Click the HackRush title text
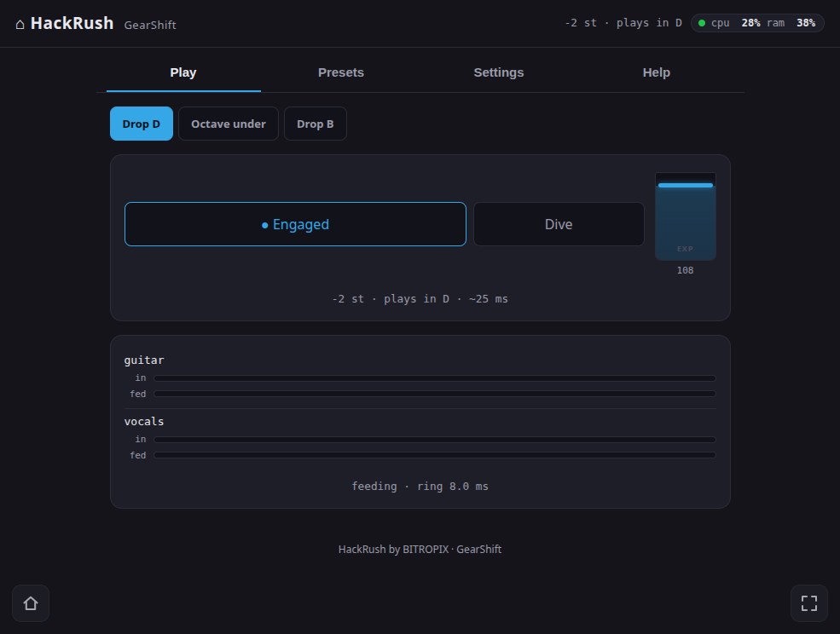The image size is (840, 634). [x=72, y=24]
